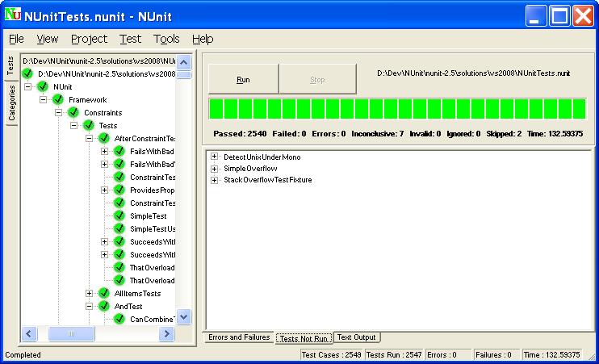Open the vertical Categories tab
Image resolution: width=599 pixels, height=364 pixels.
pos(12,103)
